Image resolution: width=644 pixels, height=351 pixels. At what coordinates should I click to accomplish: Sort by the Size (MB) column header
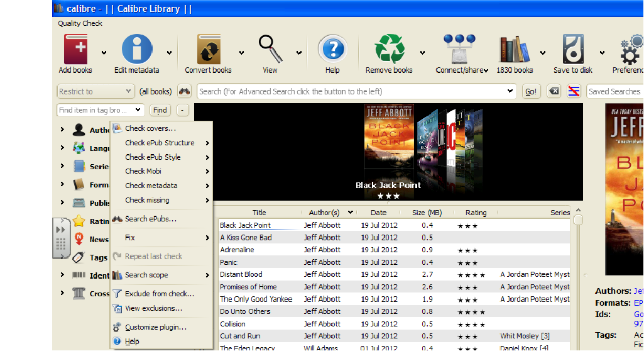click(x=427, y=213)
